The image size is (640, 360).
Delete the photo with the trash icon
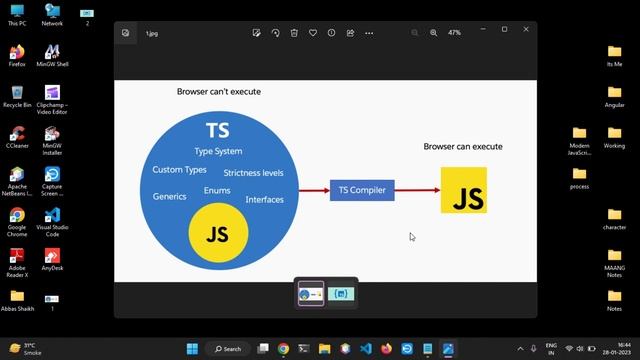294,33
